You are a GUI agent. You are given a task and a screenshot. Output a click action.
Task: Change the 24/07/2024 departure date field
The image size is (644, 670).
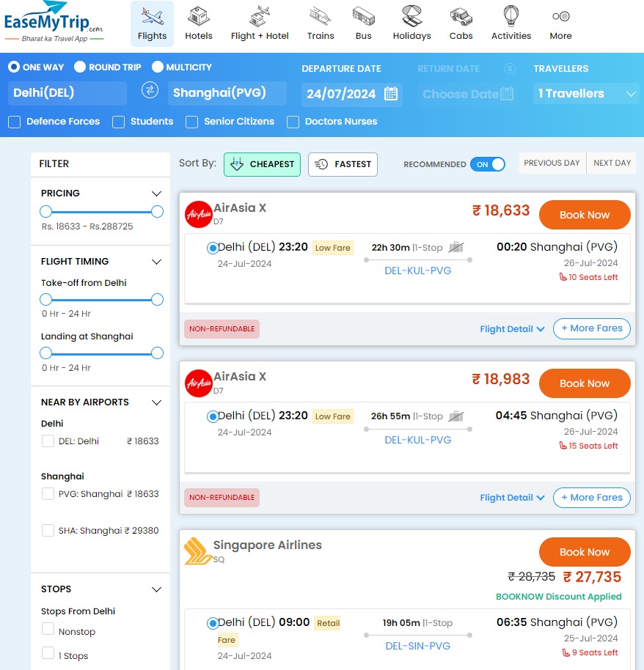351,94
